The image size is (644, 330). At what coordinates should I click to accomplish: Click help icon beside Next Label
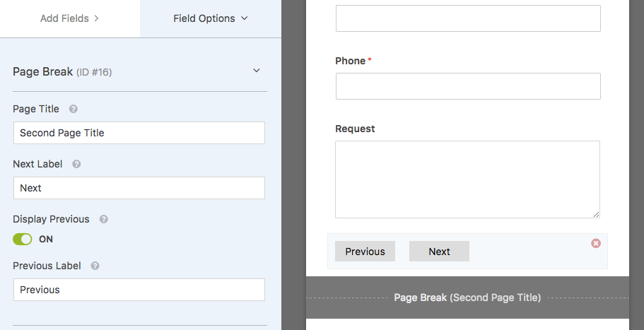(x=76, y=164)
